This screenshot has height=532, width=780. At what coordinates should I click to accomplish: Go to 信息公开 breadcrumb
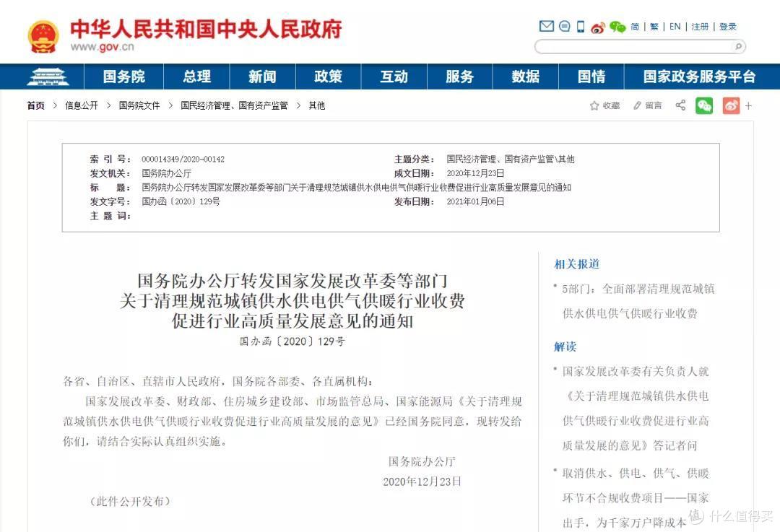tap(82, 105)
